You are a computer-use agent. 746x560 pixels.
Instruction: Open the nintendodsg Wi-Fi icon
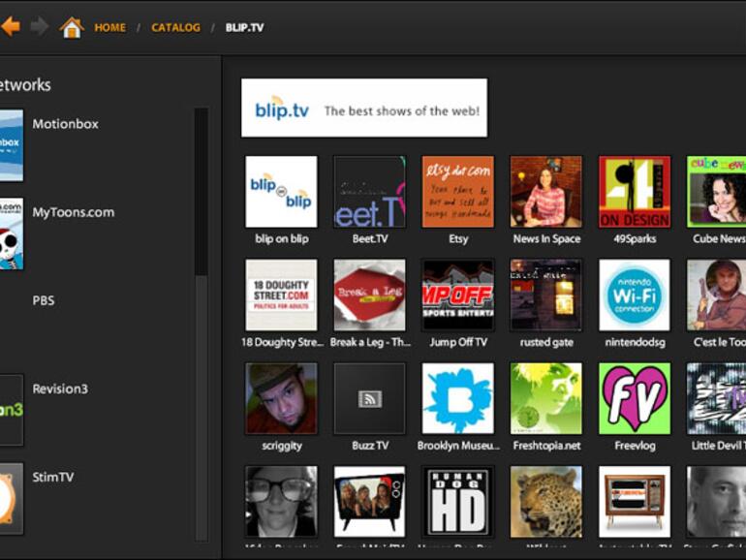[635, 295]
